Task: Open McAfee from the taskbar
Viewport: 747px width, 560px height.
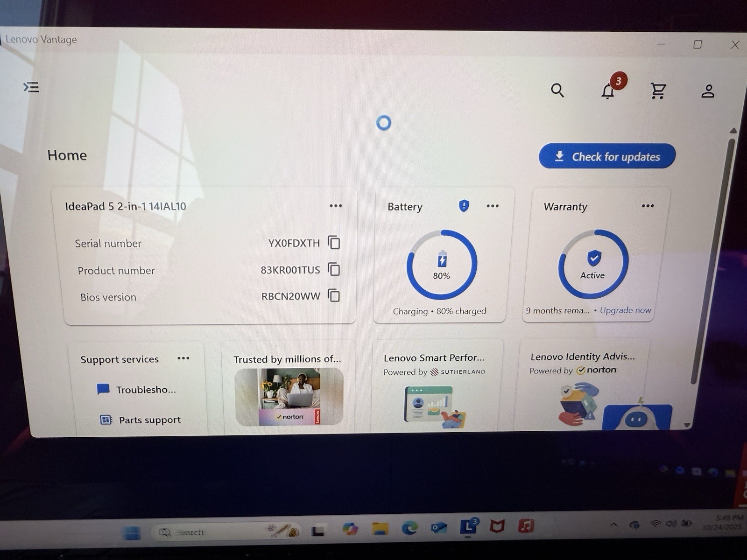Action: tap(497, 526)
